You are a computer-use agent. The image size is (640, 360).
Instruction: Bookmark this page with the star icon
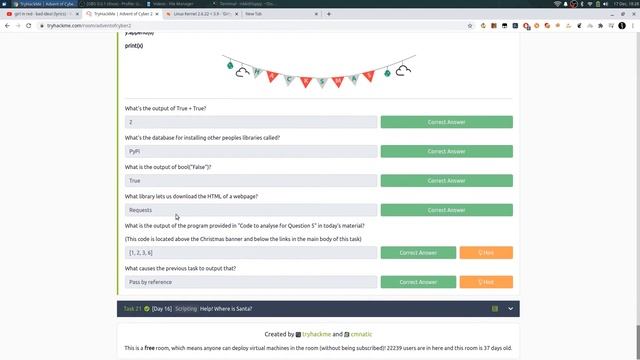coord(470,26)
